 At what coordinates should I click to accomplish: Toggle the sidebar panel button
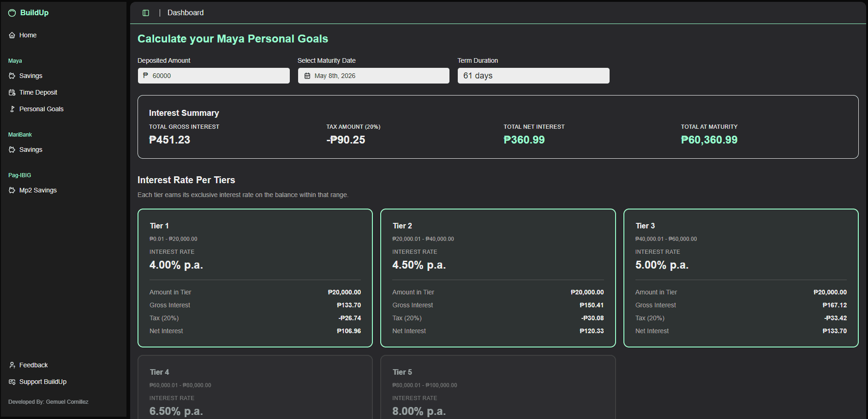point(146,13)
